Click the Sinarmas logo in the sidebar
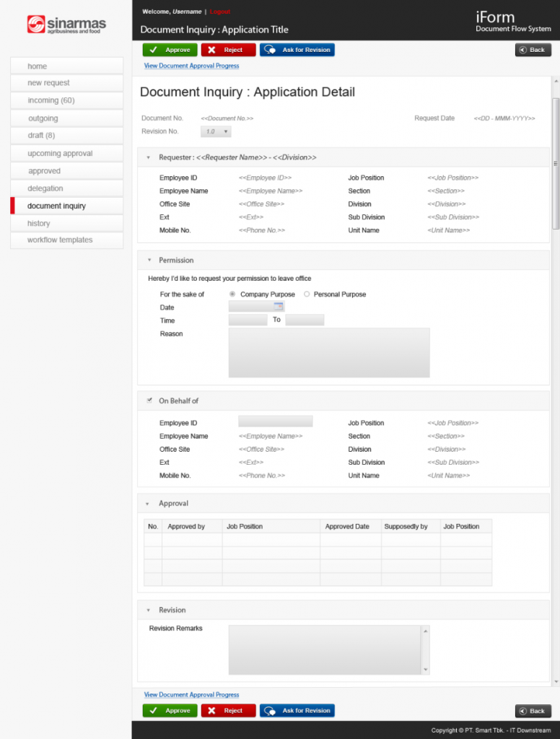Screen dimensions: 560x739 [66, 25]
